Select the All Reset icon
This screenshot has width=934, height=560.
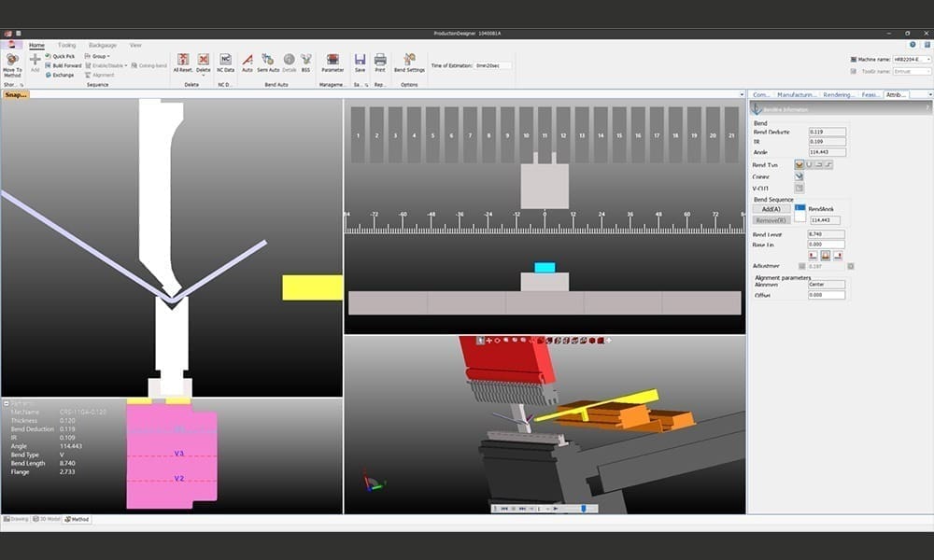(x=181, y=61)
